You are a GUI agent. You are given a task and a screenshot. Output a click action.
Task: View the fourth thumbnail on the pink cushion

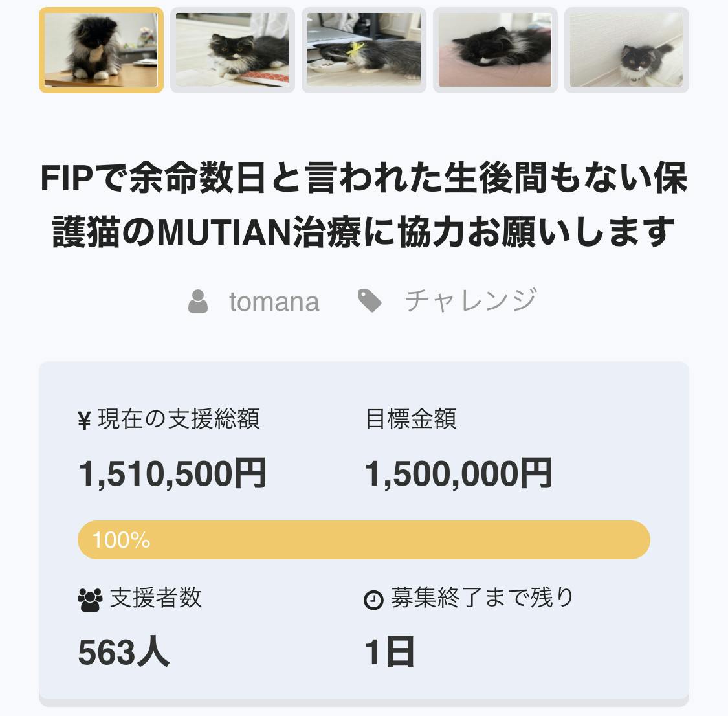(x=495, y=50)
